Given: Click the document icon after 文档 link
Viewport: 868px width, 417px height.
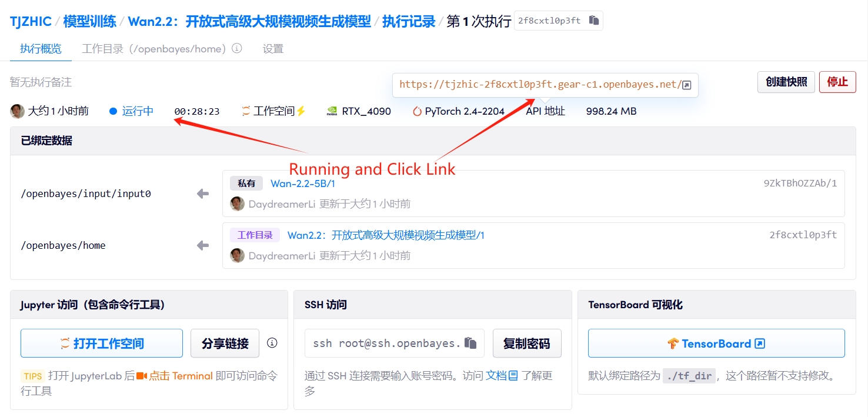Looking at the screenshot, I should [513, 375].
